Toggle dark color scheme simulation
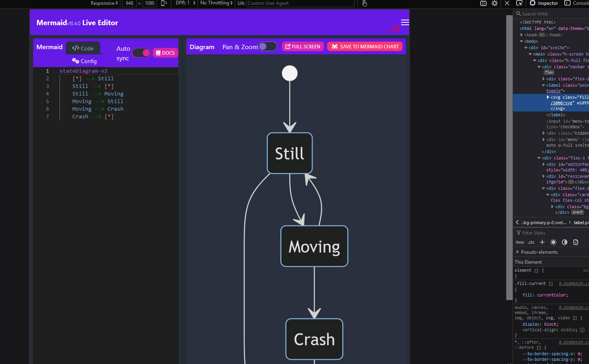Viewport: 589px width, 364px height. coord(565,242)
